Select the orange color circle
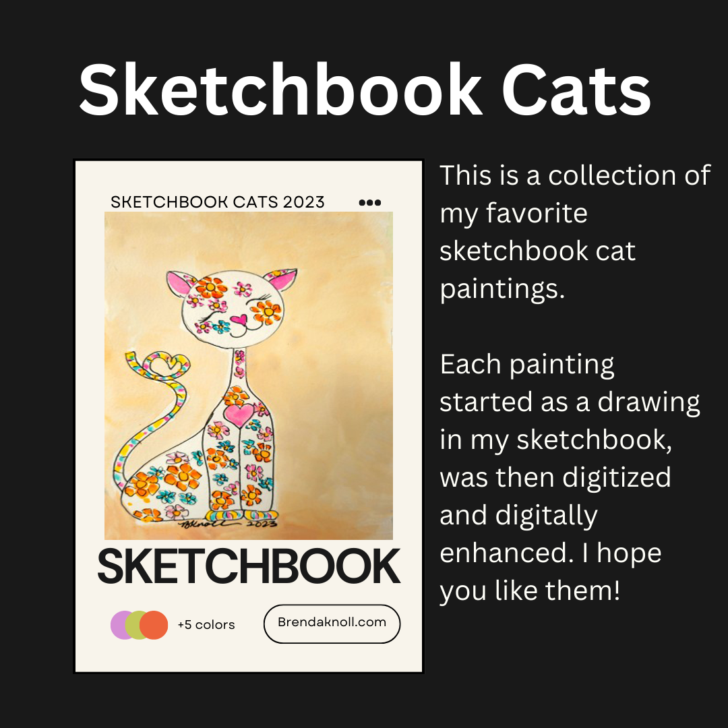This screenshot has height=728, width=728. point(154,625)
